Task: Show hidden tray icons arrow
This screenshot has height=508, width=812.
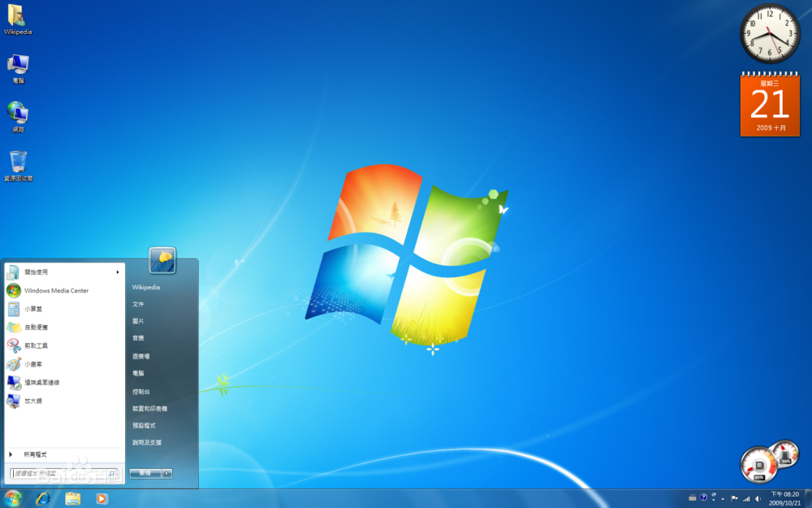Action: coord(723,498)
